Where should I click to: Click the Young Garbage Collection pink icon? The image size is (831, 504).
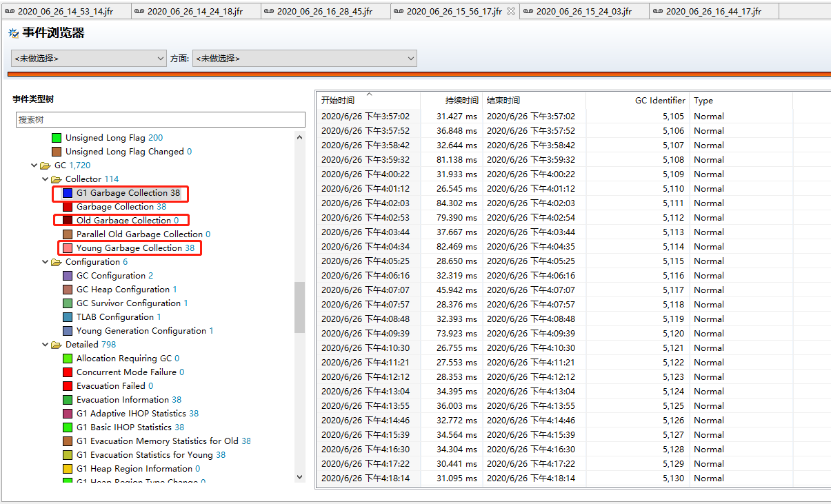pos(68,248)
